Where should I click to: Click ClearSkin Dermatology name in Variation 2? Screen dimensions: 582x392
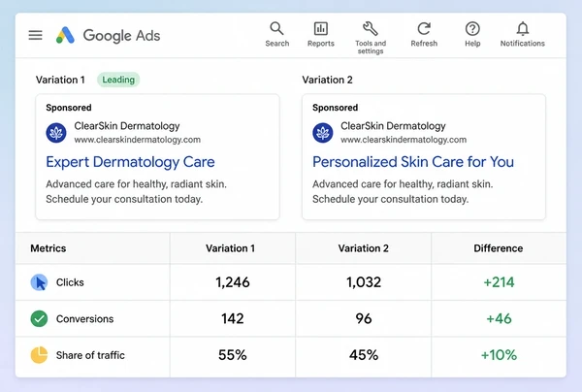pyautogui.click(x=393, y=126)
